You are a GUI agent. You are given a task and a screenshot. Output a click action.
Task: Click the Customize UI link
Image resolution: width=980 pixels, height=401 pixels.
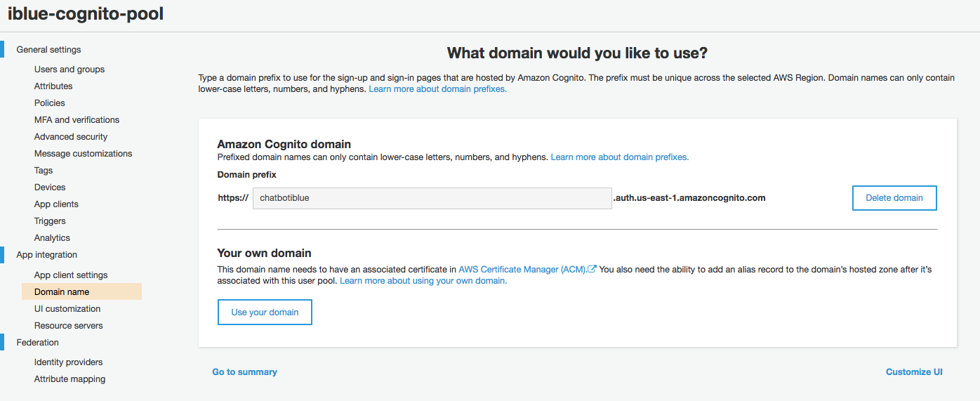click(x=914, y=372)
